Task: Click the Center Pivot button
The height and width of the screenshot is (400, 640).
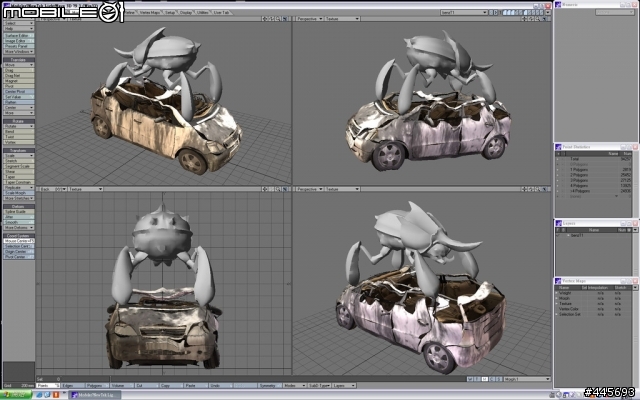Action: click(x=19, y=91)
